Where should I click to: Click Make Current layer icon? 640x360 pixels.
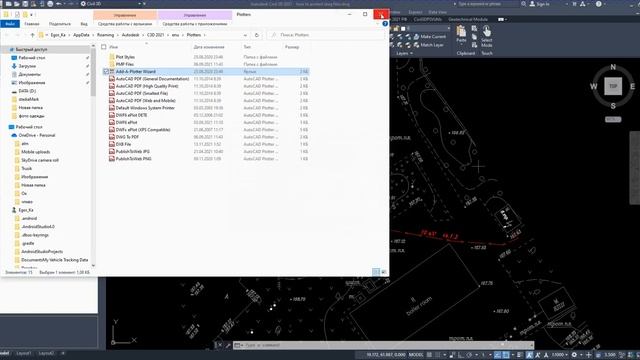(x=416, y=37)
